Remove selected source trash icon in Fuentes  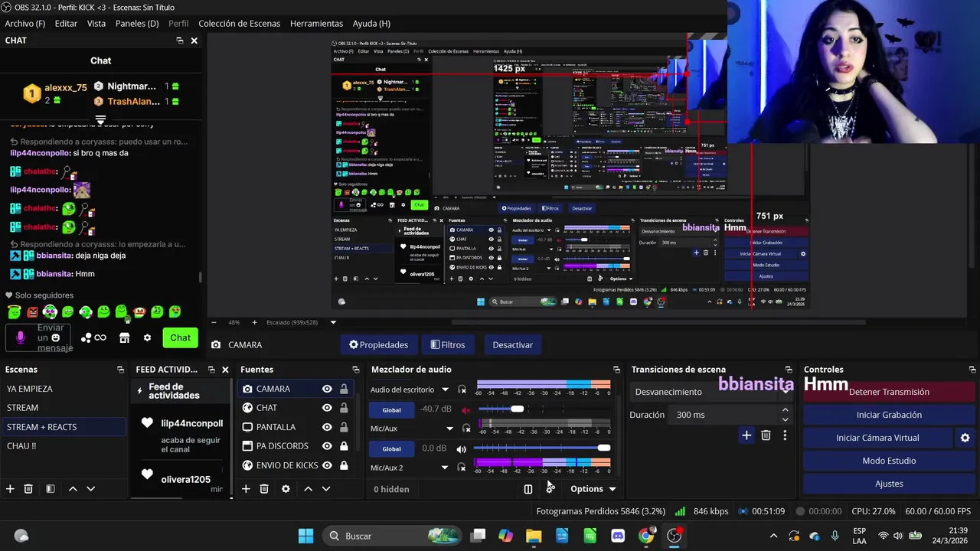click(264, 489)
